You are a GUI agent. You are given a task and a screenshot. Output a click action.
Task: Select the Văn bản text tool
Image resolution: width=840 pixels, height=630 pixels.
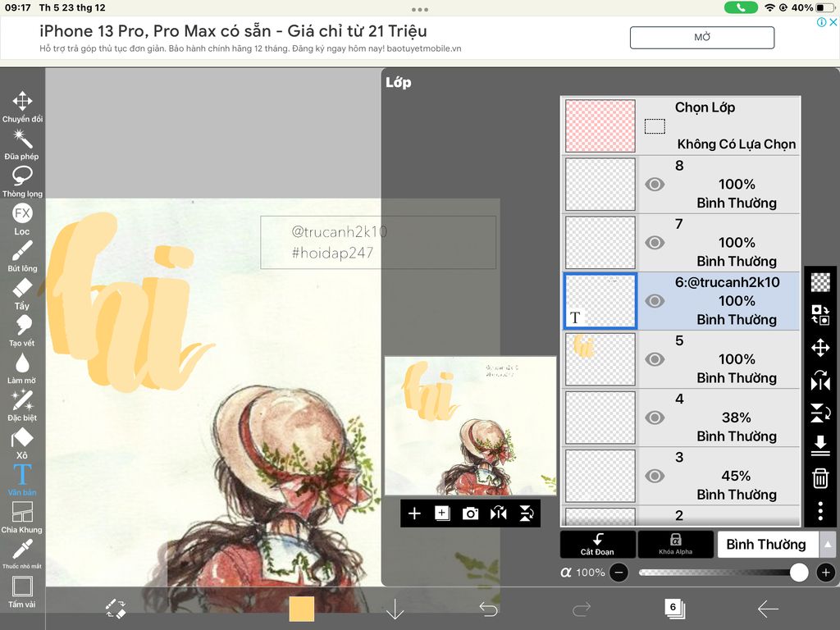click(x=22, y=480)
